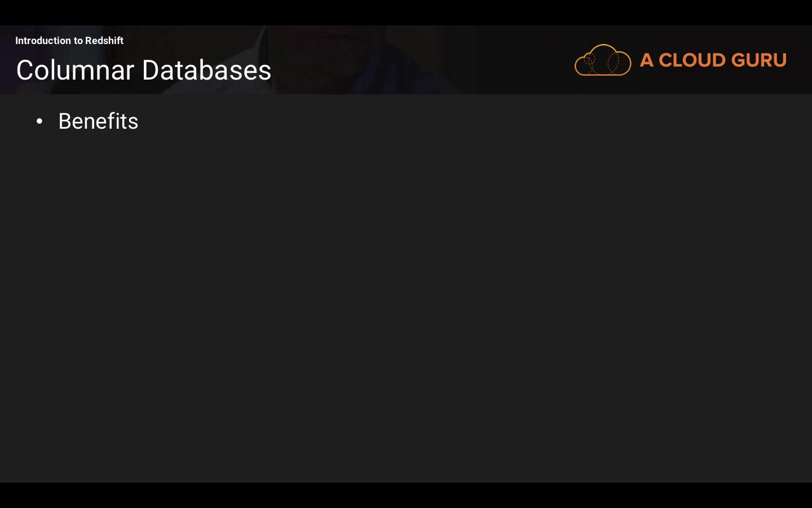Viewport: 812px width, 508px height.
Task: Click the left lobe of the cloud logo
Action: click(586, 63)
